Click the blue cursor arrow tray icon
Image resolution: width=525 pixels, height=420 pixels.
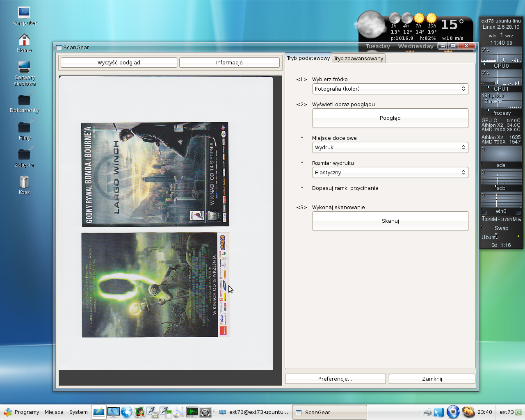tap(439, 412)
